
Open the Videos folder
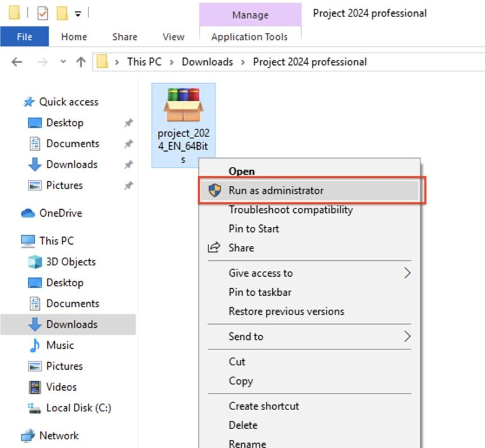(x=61, y=387)
